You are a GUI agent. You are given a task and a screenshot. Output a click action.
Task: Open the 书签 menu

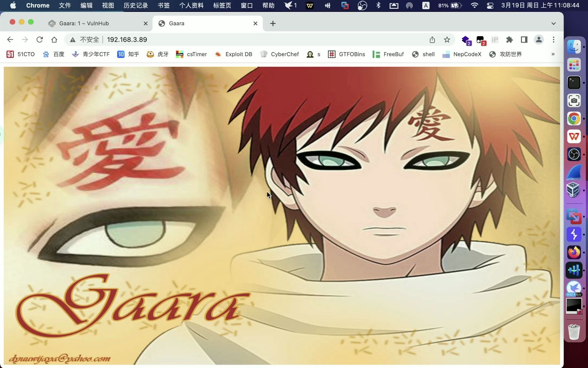pyautogui.click(x=164, y=5)
